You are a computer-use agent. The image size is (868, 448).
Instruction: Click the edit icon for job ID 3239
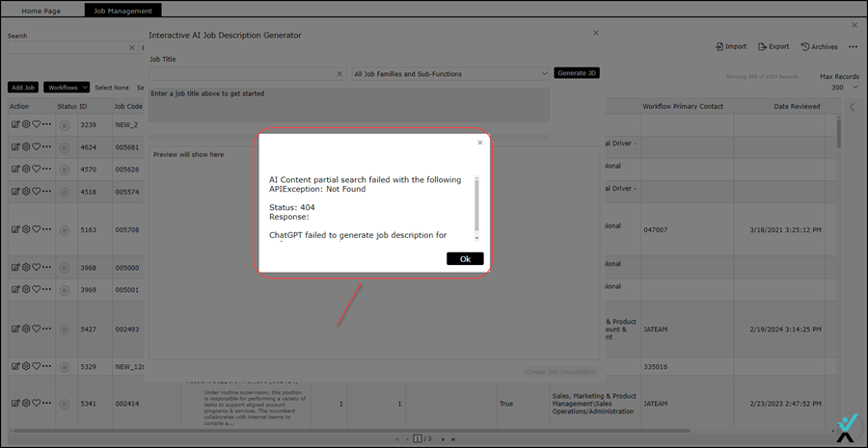(x=15, y=124)
